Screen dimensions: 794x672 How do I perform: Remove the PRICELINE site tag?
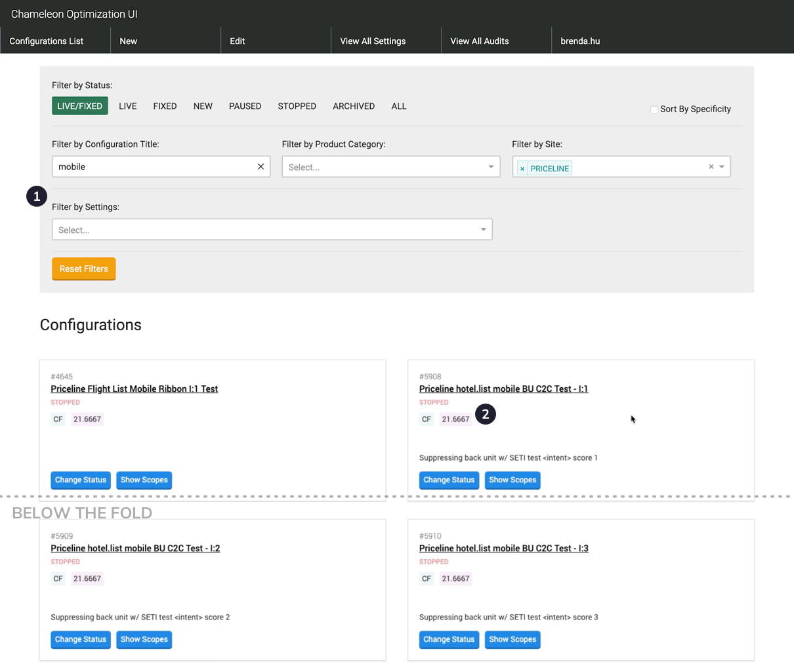coord(522,169)
